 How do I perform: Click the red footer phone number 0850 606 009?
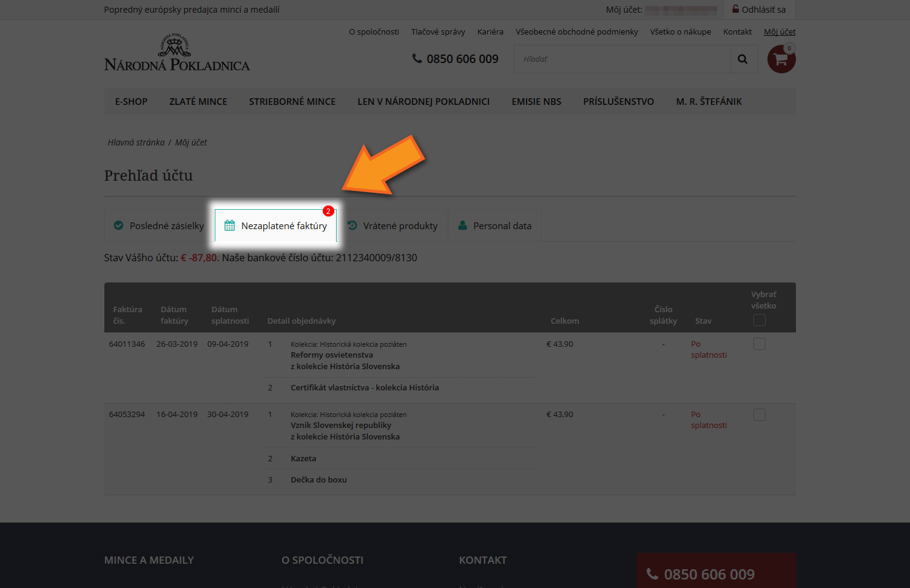pyautogui.click(x=709, y=574)
